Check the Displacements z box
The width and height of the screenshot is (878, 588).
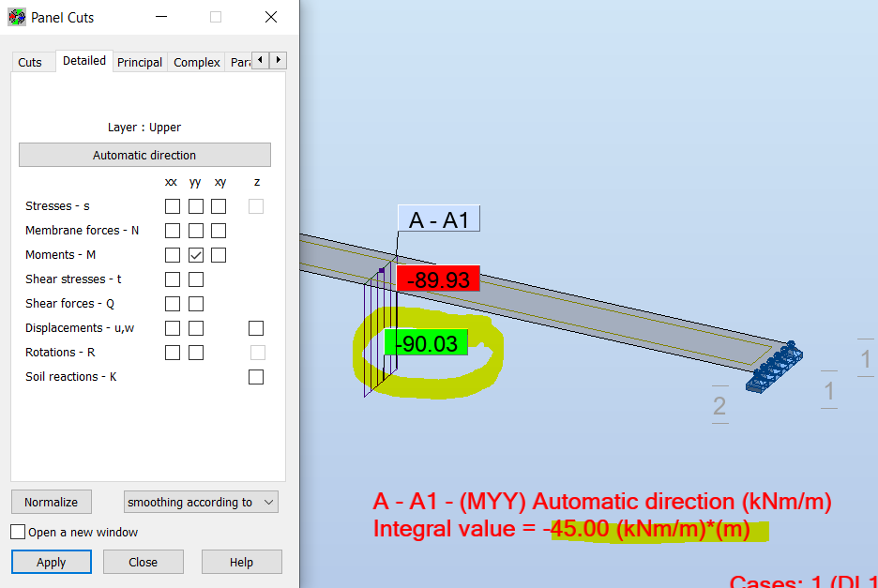pos(256,327)
